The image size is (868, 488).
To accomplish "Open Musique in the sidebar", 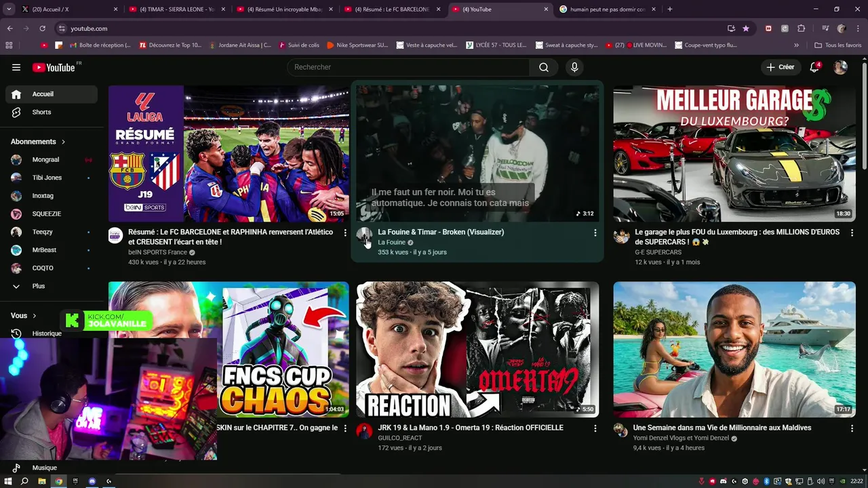I will [52, 468].
